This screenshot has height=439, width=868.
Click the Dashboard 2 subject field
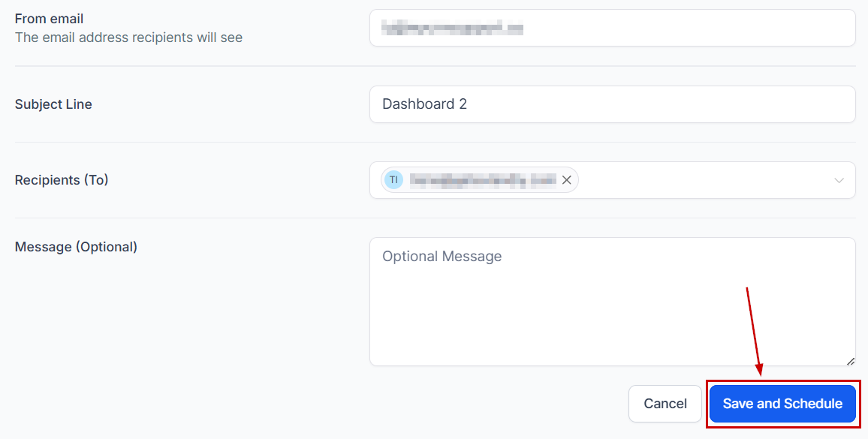612,104
